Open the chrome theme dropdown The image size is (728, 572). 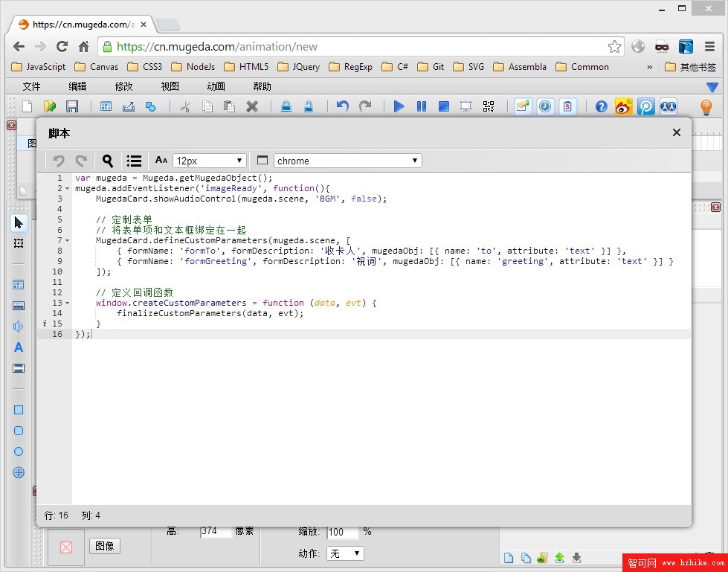tap(347, 161)
